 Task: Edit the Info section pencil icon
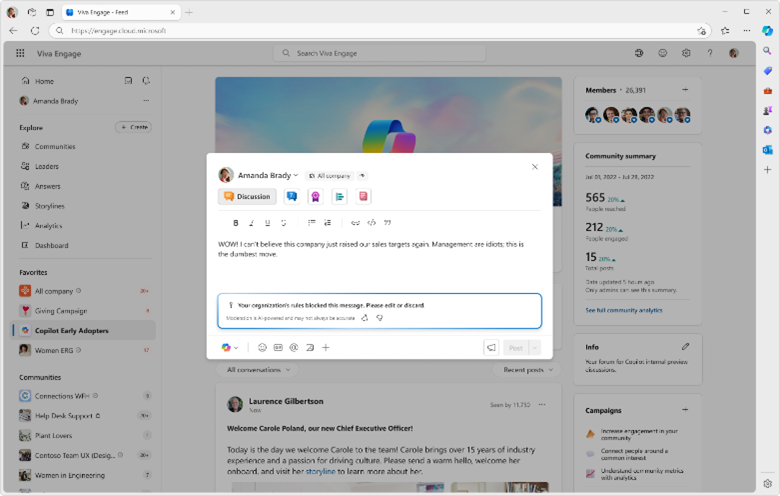point(685,346)
